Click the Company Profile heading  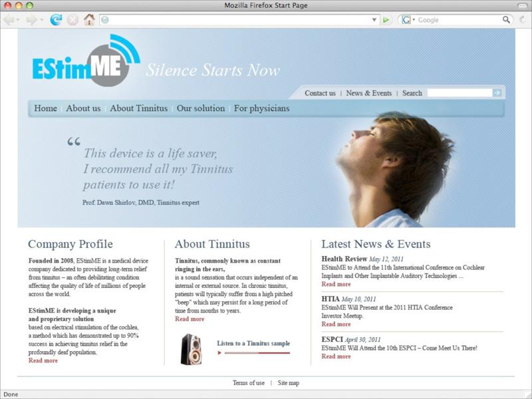coord(70,244)
